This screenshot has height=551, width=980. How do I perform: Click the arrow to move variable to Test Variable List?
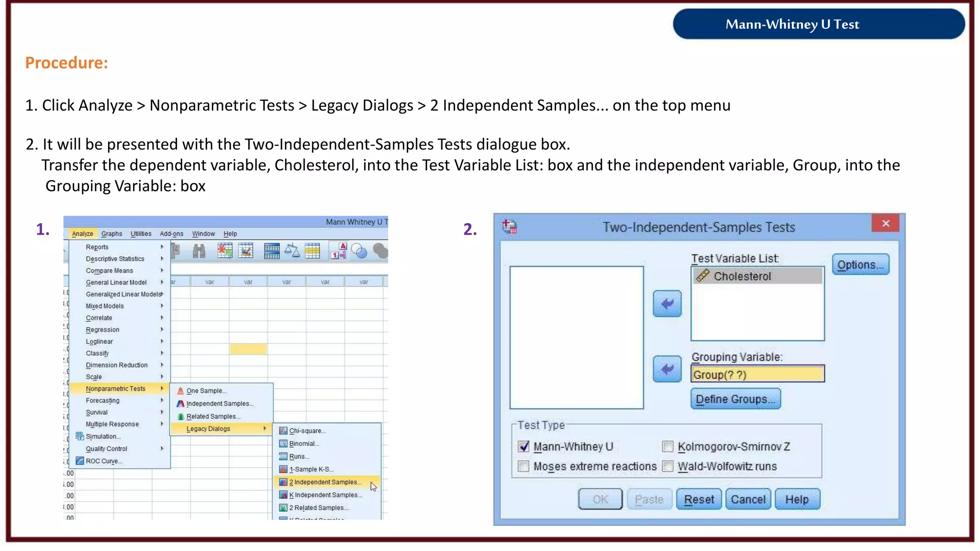667,304
